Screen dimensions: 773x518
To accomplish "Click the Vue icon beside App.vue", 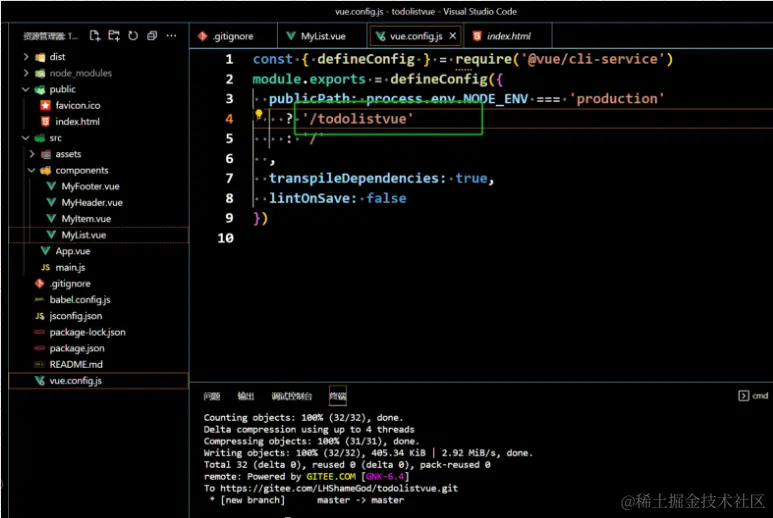I will click(x=45, y=251).
